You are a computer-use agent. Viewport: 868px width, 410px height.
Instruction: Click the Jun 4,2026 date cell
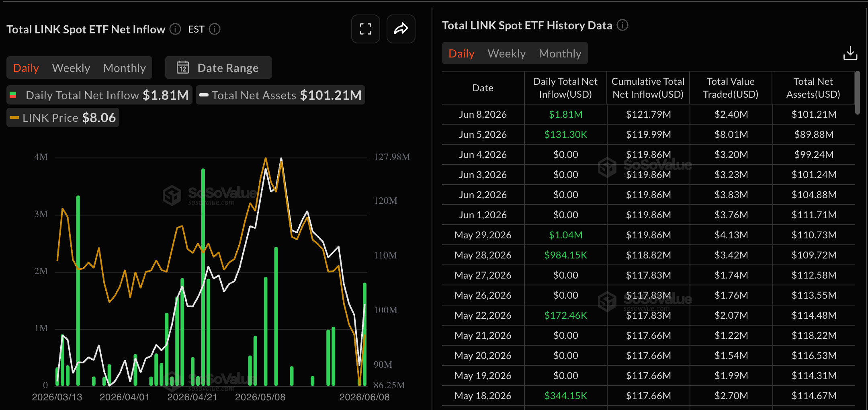tap(483, 154)
